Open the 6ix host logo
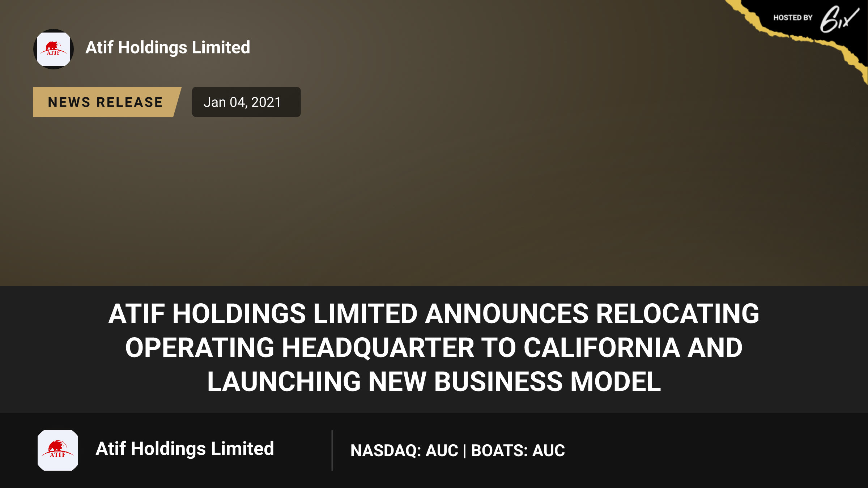 point(839,19)
